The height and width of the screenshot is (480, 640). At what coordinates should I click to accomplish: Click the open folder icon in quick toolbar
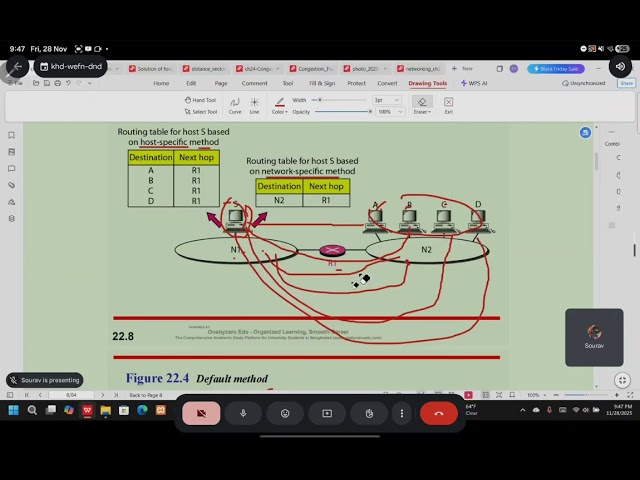(x=36, y=83)
